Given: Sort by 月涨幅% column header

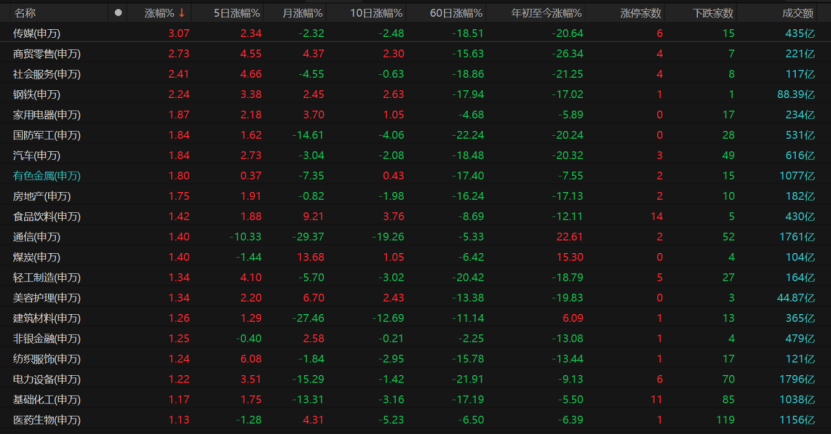Looking at the screenshot, I should point(302,13).
